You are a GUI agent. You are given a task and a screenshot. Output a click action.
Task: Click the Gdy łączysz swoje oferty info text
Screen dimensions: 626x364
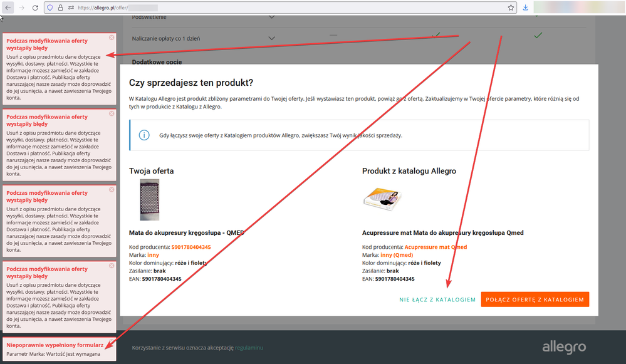[x=281, y=135]
